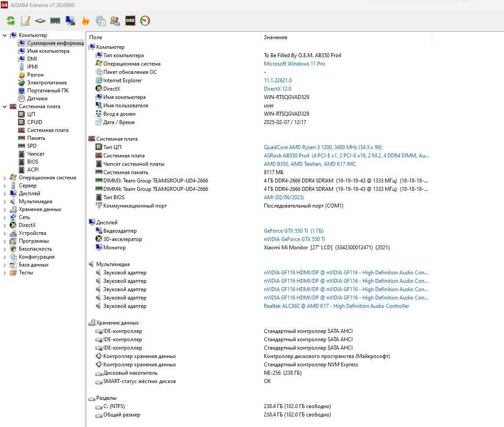The width and height of the screenshot is (504, 427).
Task: Expand the DirectX tree node
Action: click(4, 225)
